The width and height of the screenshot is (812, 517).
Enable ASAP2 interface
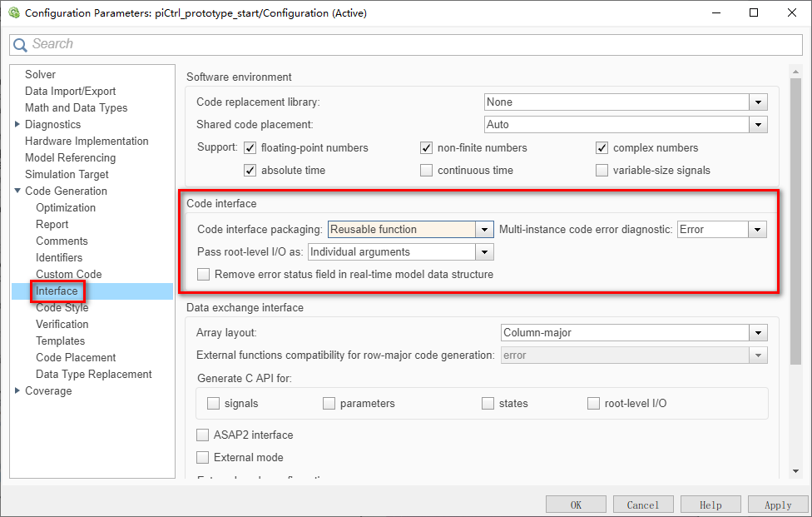tap(202, 435)
